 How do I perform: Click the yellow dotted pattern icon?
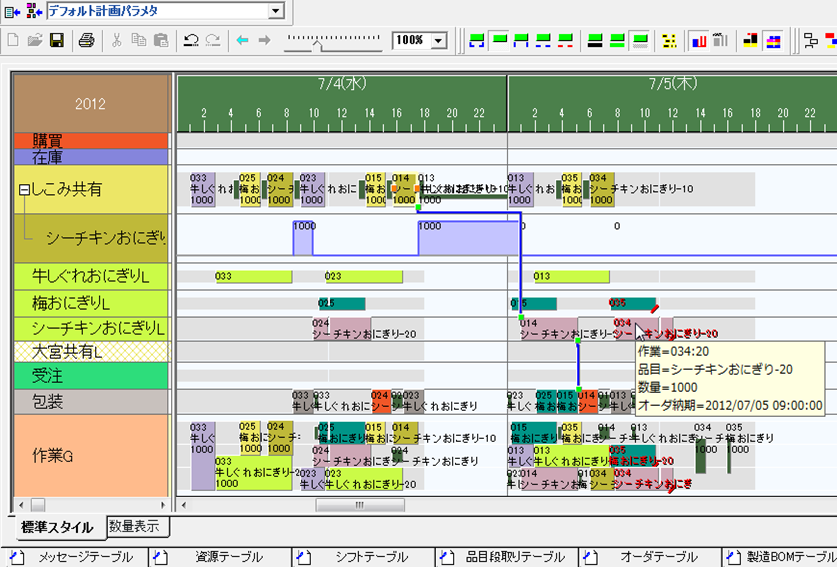click(x=669, y=41)
